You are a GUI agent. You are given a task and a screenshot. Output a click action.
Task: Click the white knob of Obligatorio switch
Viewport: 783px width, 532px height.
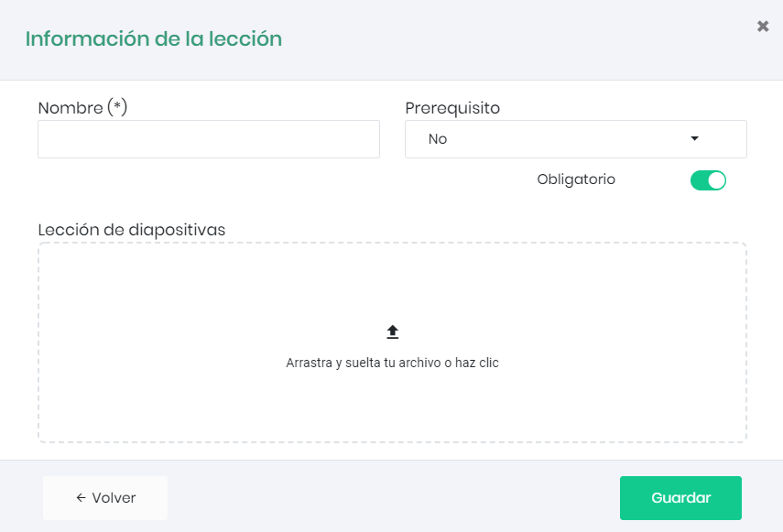point(716,180)
